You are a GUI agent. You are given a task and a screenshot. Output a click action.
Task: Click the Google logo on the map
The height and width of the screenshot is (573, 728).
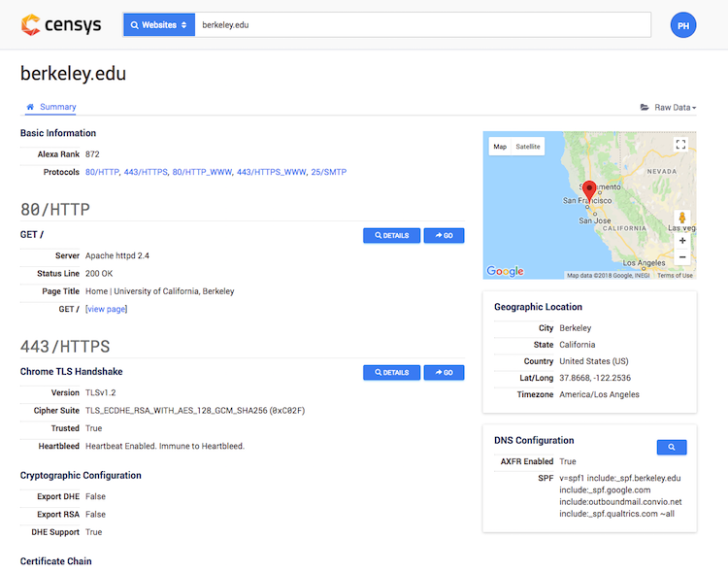(505, 271)
